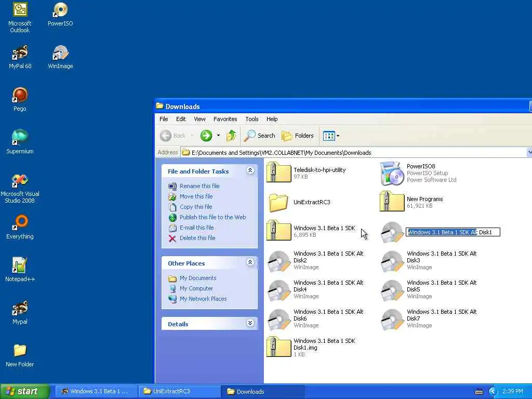Collapse the Other Places panel
Image resolution: width=532 pixels, height=399 pixels.
click(x=250, y=262)
